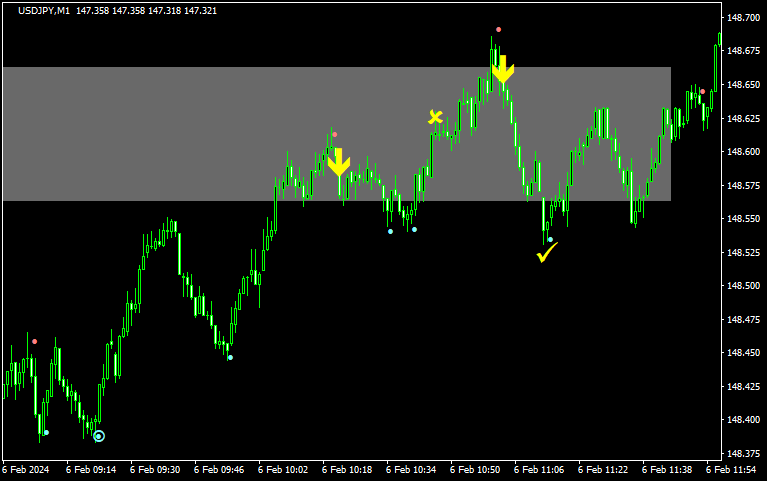This screenshot has width=767, height=481.
Task: Click the leftmost cyan dot near 09:14 low
Action: click(x=46, y=432)
